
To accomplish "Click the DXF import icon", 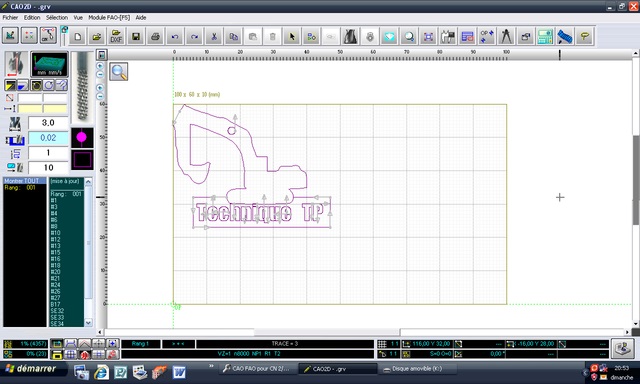I will click(116, 36).
